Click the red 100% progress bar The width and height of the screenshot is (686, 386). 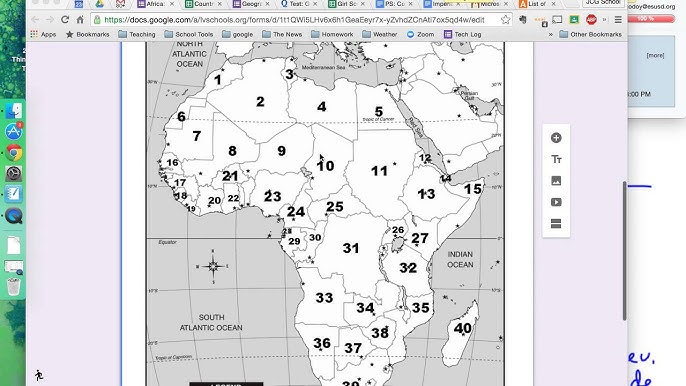[651, 19]
